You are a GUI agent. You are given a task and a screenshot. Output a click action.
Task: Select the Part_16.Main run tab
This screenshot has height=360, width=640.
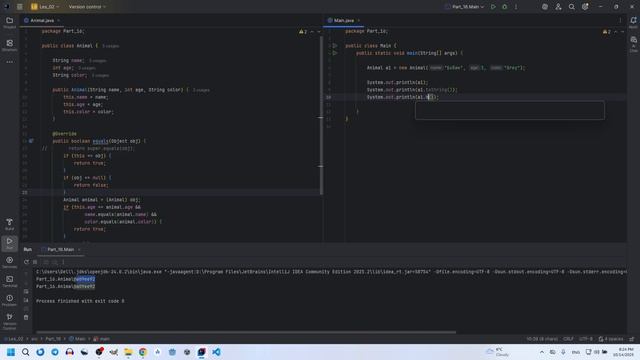pyautogui.click(x=60, y=249)
